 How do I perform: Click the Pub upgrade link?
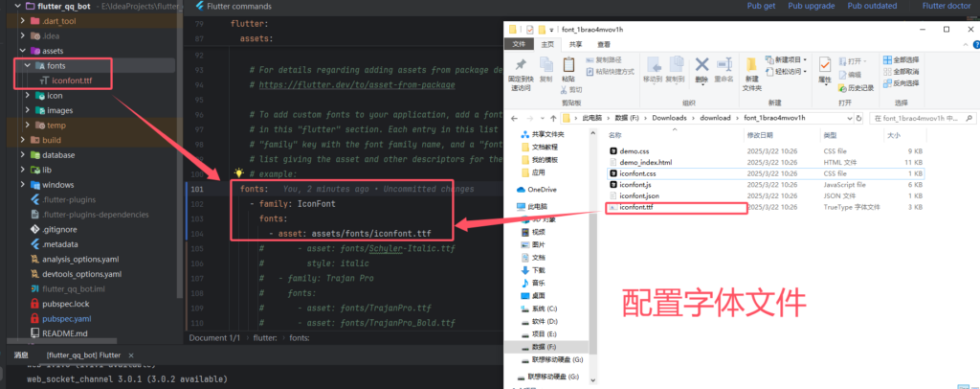point(812,6)
